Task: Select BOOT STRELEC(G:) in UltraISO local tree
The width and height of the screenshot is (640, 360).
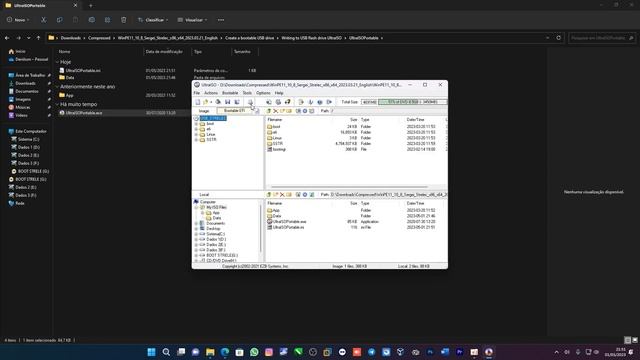Action: click(222, 255)
